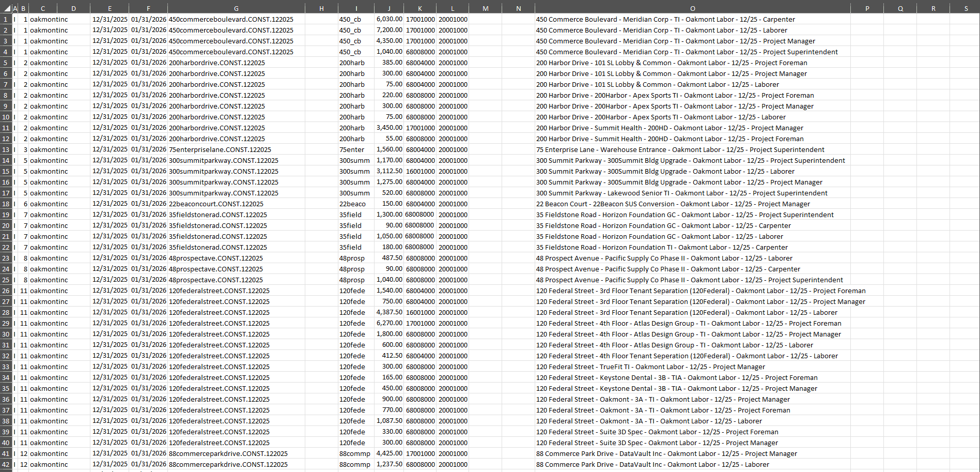Click the Keystone Dental Project Foreman description
This screenshot has height=472, width=980.
[692, 377]
